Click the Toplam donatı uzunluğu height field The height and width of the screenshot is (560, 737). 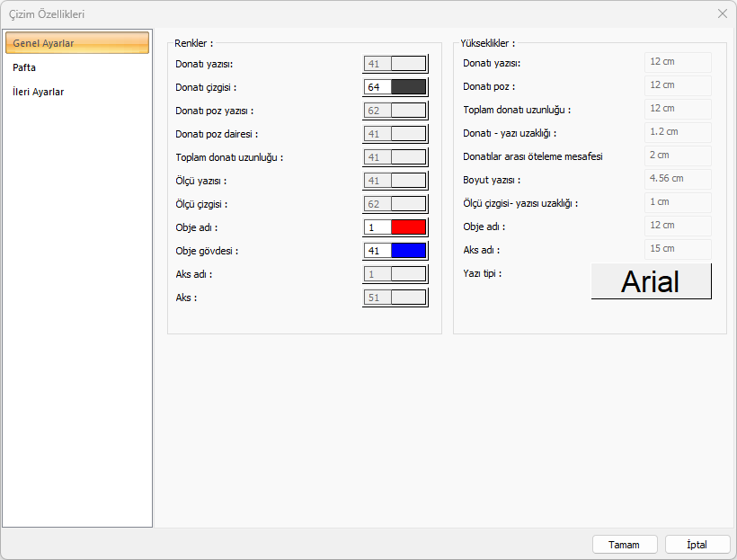[678, 109]
